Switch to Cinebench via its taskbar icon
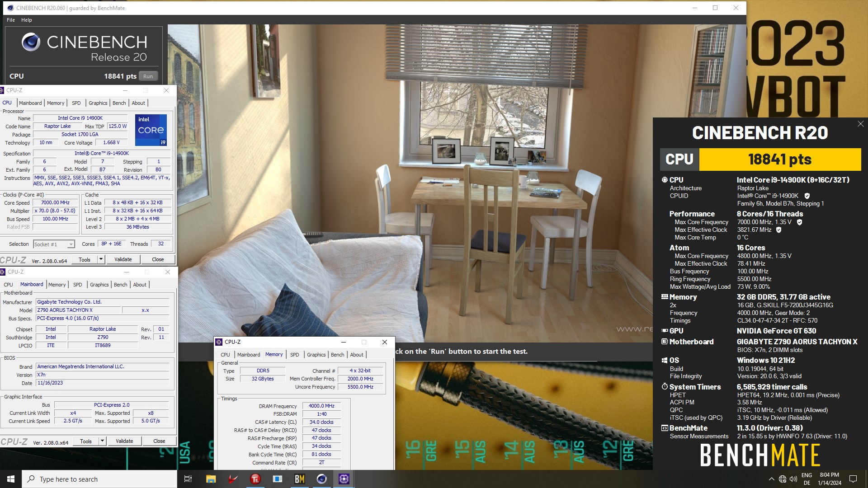Screen dimensions: 868x488 (x=321, y=479)
